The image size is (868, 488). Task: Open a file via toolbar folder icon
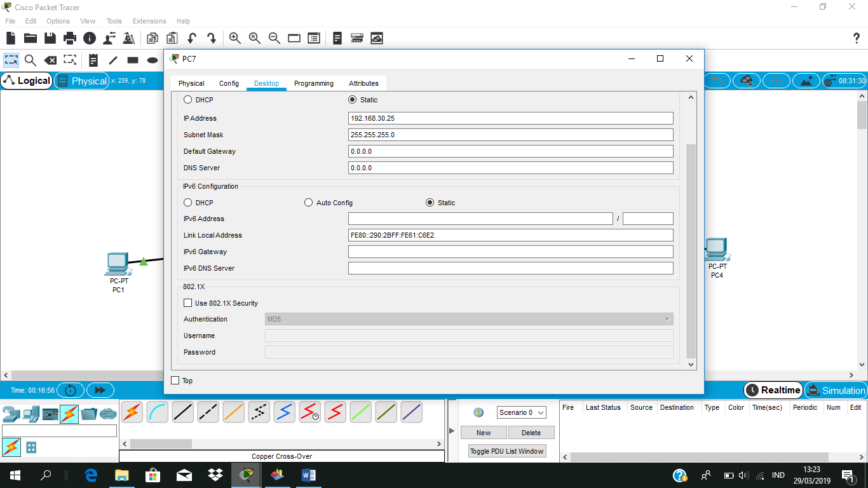[31, 38]
